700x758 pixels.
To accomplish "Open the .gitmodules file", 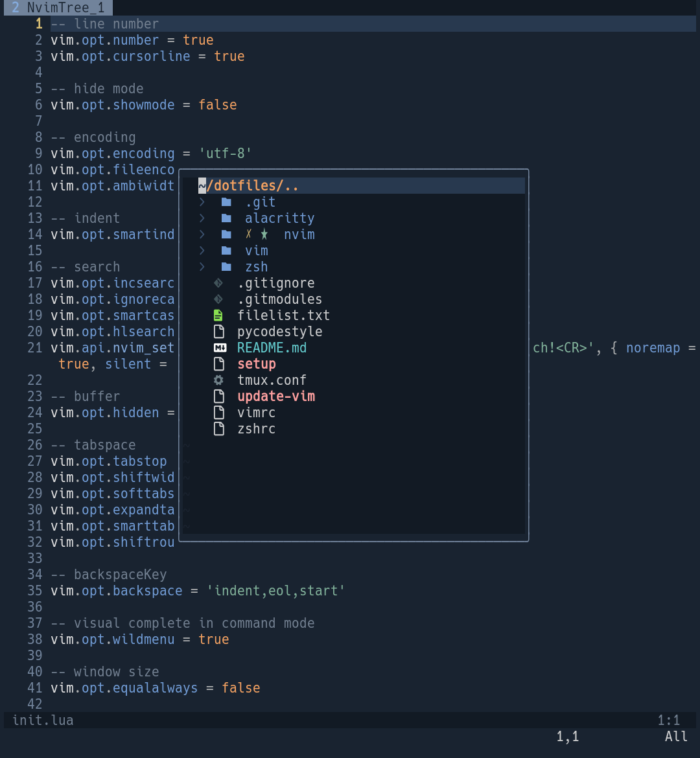I will [x=279, y=299].
